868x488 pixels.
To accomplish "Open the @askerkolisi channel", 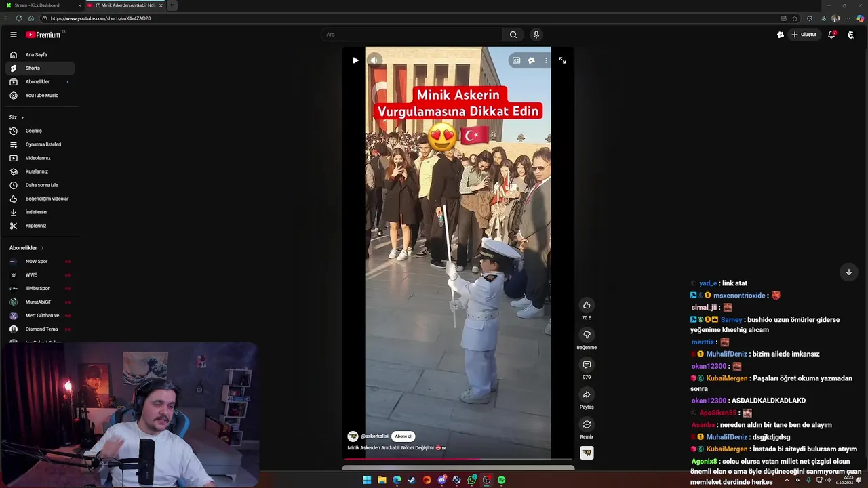I will click(374, 436).
